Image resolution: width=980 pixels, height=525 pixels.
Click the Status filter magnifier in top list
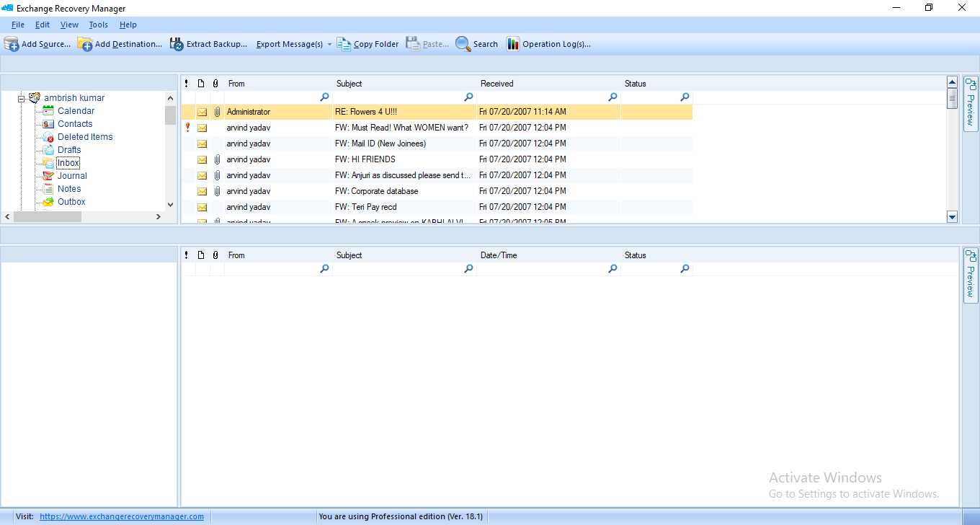[685, 97]
